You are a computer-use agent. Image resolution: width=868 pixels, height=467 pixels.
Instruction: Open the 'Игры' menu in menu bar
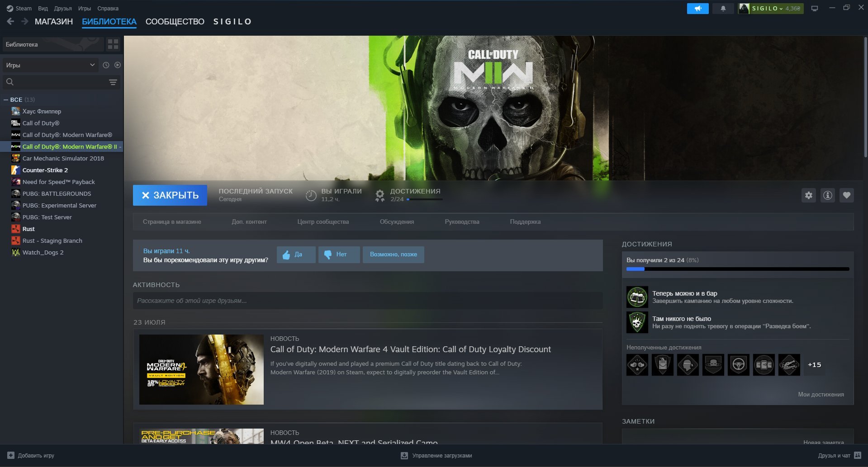click(x=85, y=8)
